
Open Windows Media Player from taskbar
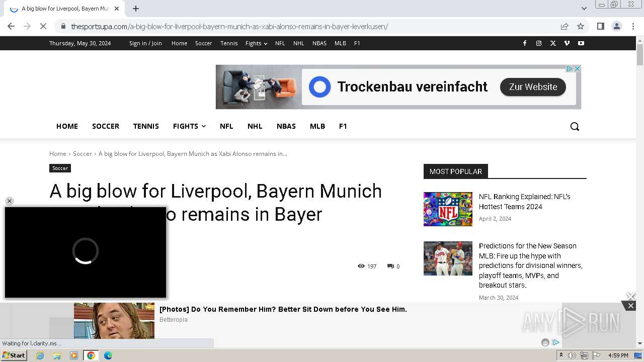click(x=74, y=355)
